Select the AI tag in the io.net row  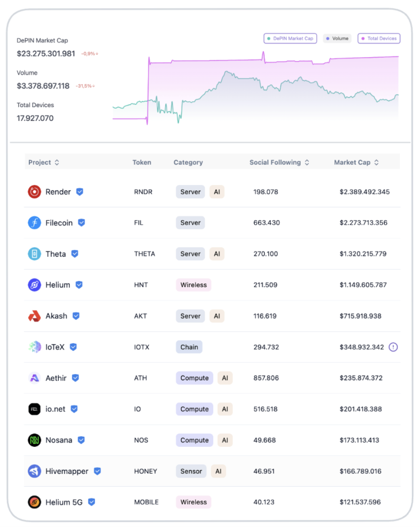tap(225, 409)
